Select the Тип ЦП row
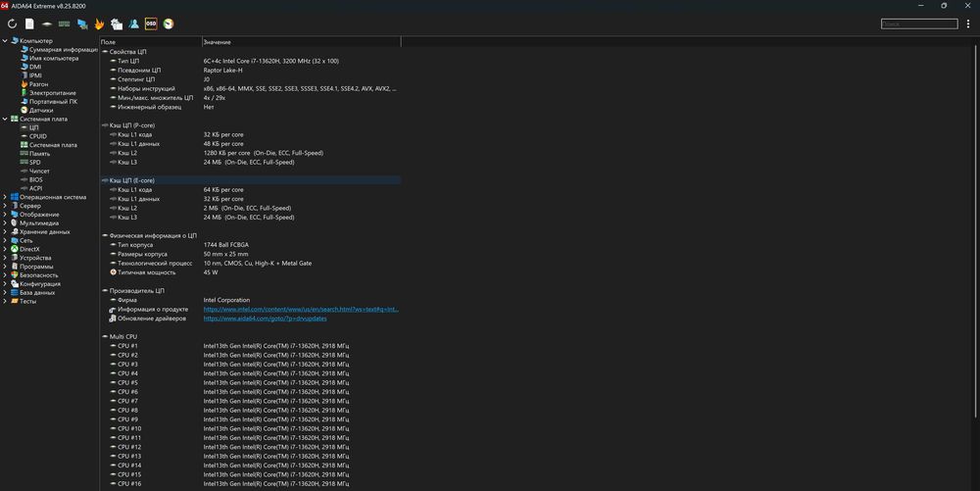 click(250, 61)
